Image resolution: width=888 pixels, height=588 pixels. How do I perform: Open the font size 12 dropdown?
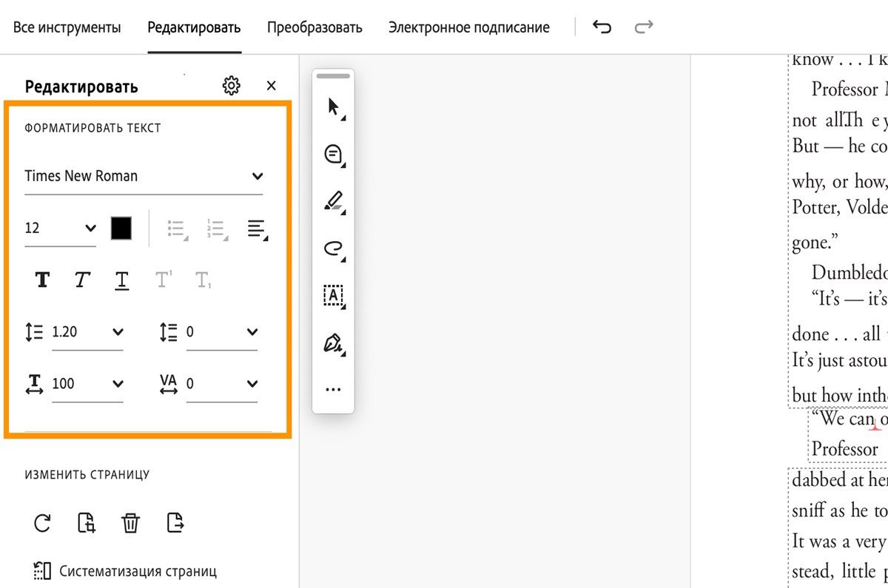(60, 228)
